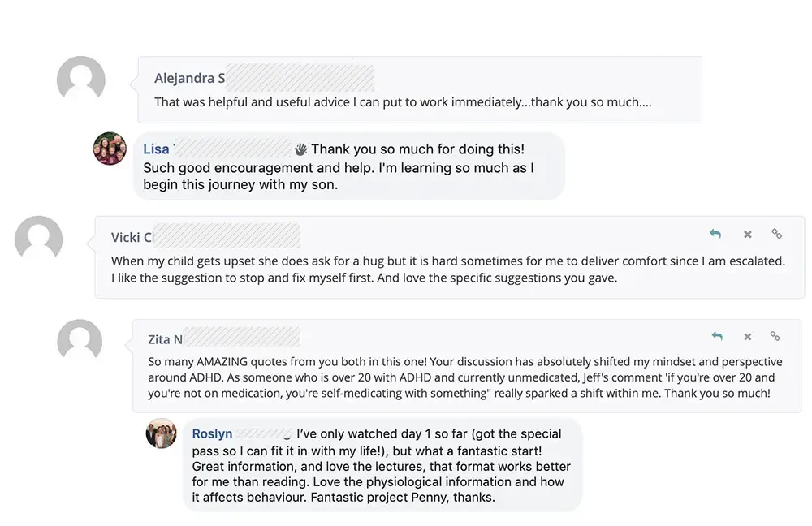The width and height of the screenshot is (812, 526).
Task: View Lisa's profile photo
Action: pyautogui.click(x=110, y=149)
